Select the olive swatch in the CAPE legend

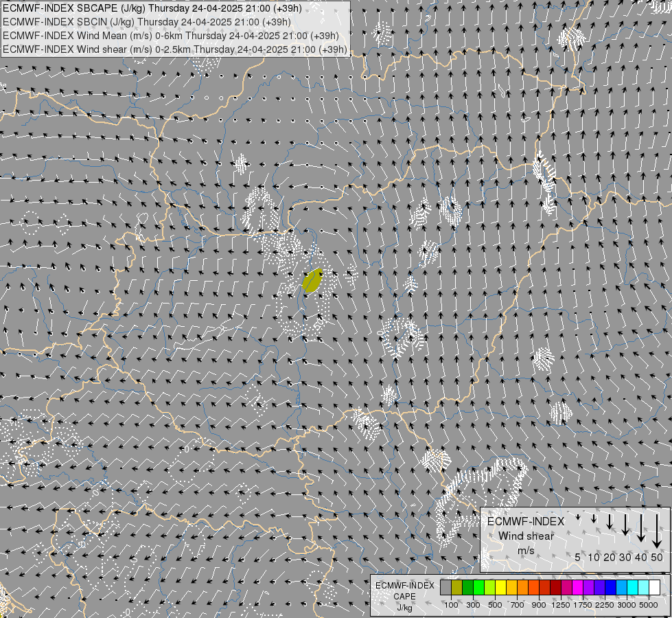pos(457,588)
